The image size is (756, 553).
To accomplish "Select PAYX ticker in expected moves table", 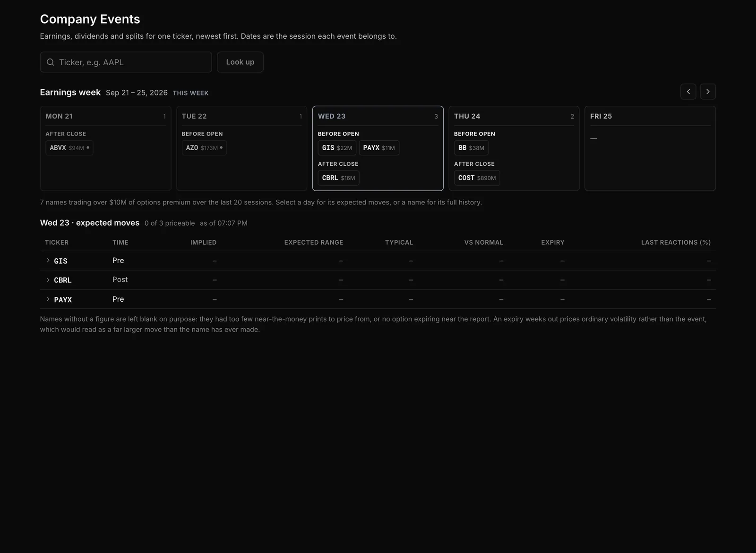I will (63, 300).
